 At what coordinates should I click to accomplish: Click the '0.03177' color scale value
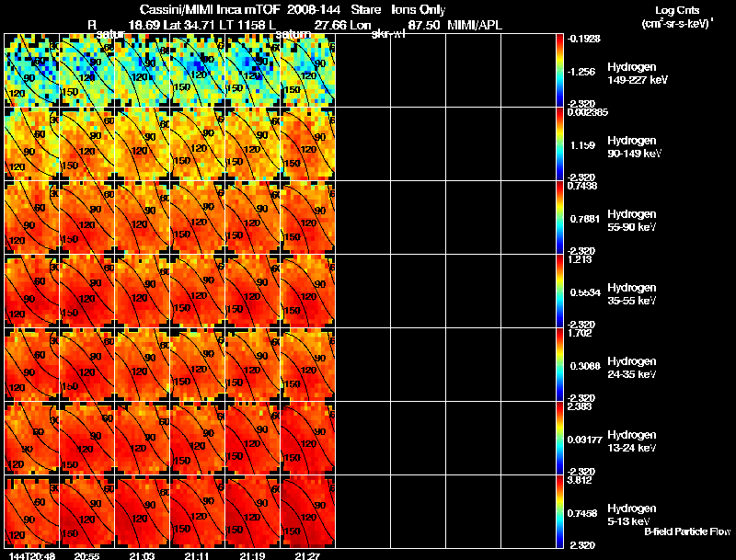click(x=584, y=440)
